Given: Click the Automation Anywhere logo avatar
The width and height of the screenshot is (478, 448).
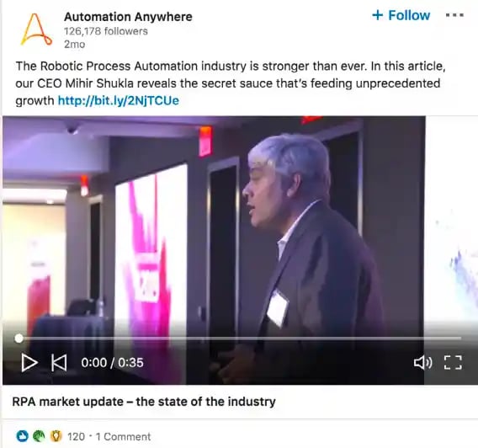Looking at the screenshot, I should coord(36,29).
